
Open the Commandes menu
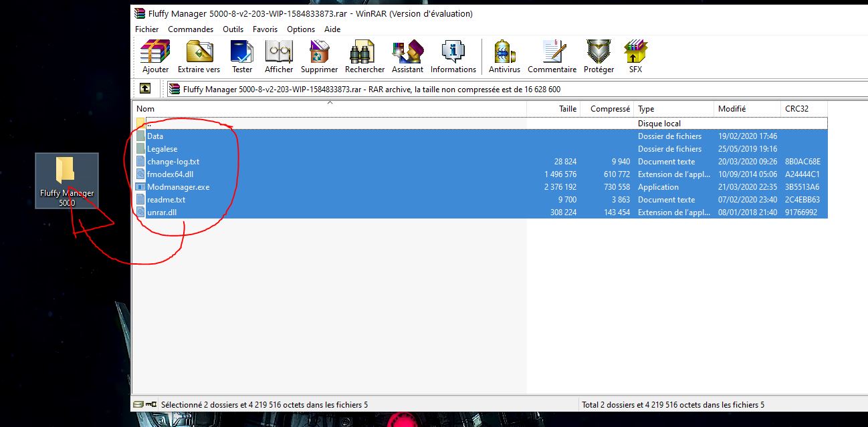[191, 29]
